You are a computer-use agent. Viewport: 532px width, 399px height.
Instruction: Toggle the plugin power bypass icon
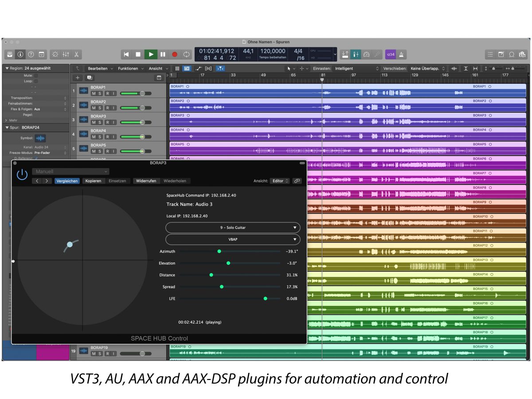point(22,174)
